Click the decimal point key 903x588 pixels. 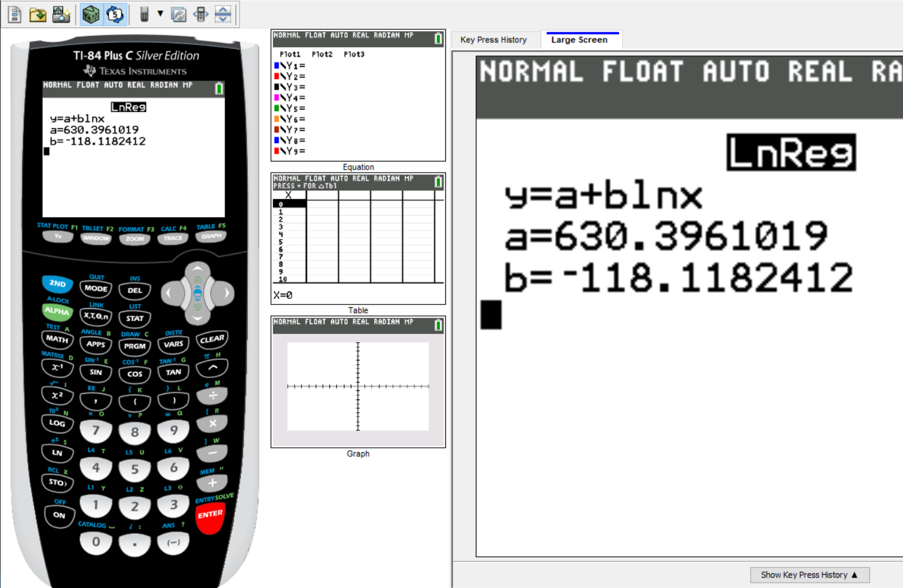pyautogui.click(x=135, y=544)
